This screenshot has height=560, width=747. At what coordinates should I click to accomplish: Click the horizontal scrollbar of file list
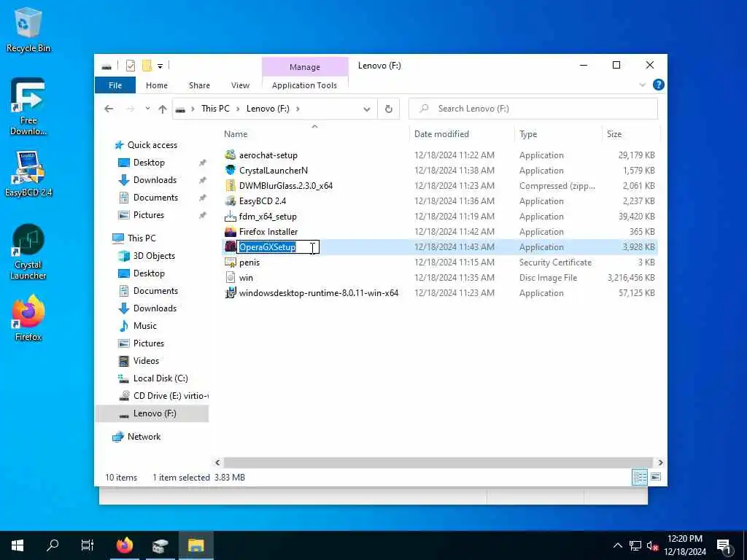(438, 462)
